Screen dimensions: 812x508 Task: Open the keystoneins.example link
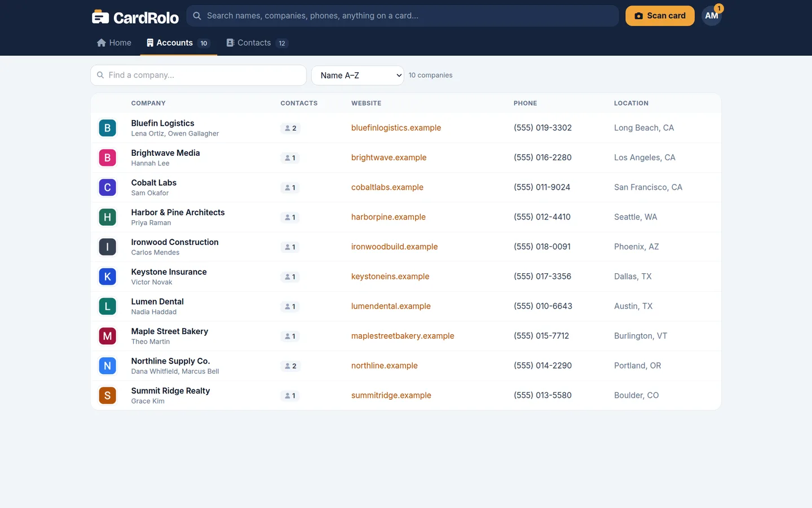point(390,277)
